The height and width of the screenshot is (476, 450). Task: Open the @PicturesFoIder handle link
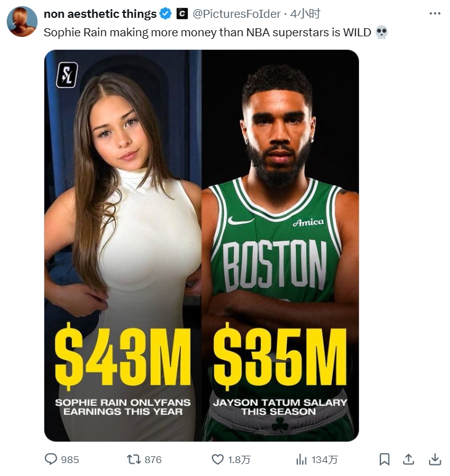[x=237, y=14]
